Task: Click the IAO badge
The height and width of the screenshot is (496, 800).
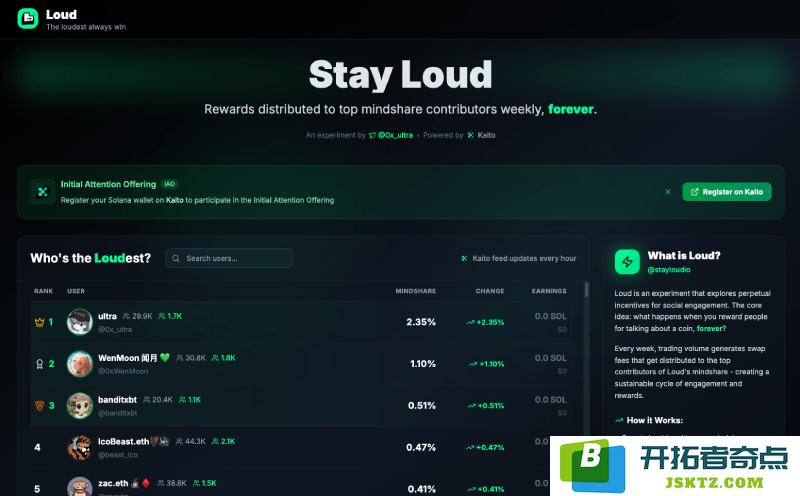Action: 169,184
